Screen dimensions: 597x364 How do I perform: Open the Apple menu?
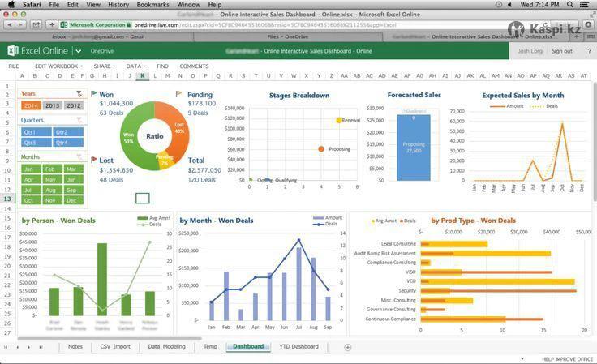[11, 5]
